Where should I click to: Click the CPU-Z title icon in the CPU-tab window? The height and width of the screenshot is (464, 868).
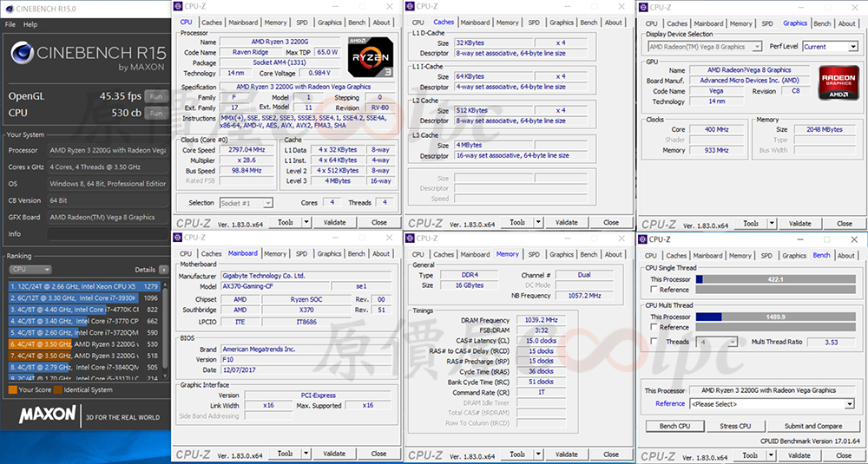click(x=178, y=6)
